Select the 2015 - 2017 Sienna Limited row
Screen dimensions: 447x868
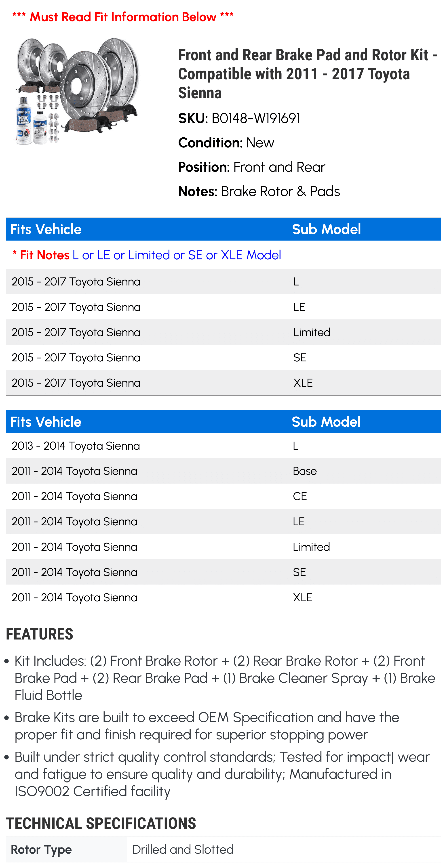click(223, 332)
